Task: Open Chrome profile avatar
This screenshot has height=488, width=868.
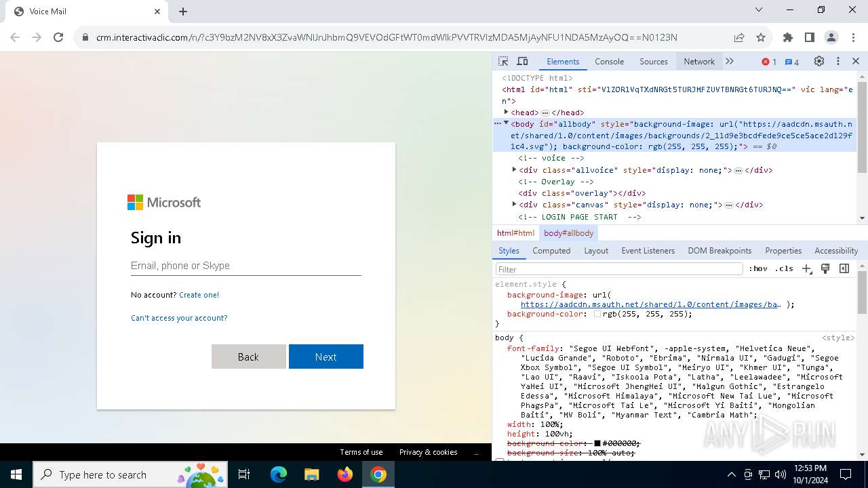Action: tap(831, 37)
